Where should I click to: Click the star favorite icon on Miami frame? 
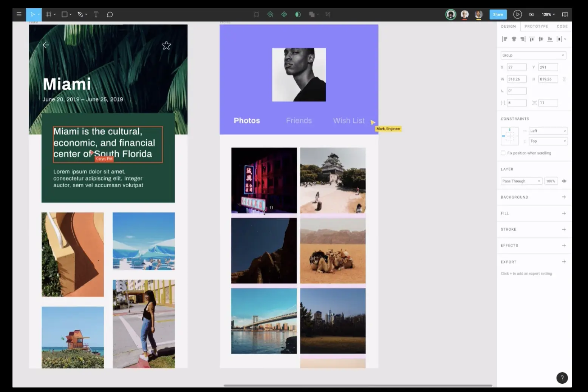[166, 45]
